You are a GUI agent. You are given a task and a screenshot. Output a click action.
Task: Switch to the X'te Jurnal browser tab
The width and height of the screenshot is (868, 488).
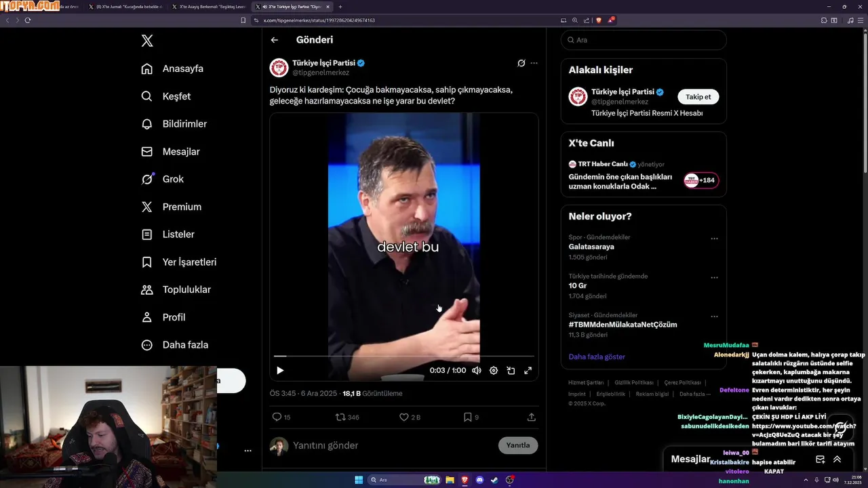click(x=125, y=6)
